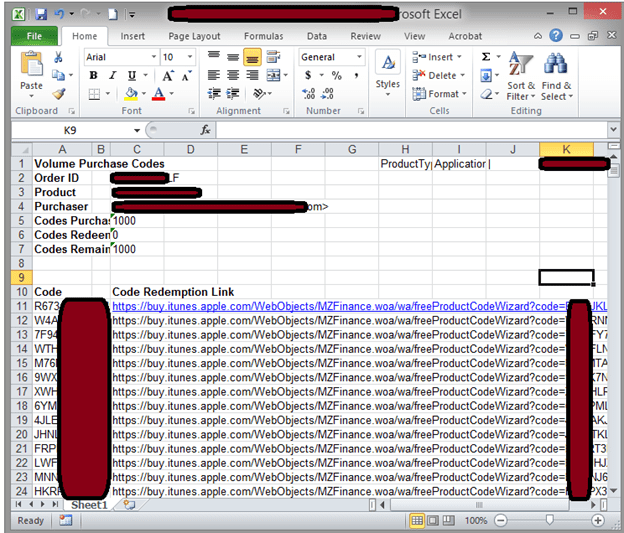Click the Cut scissors icon

click(58, 57)
